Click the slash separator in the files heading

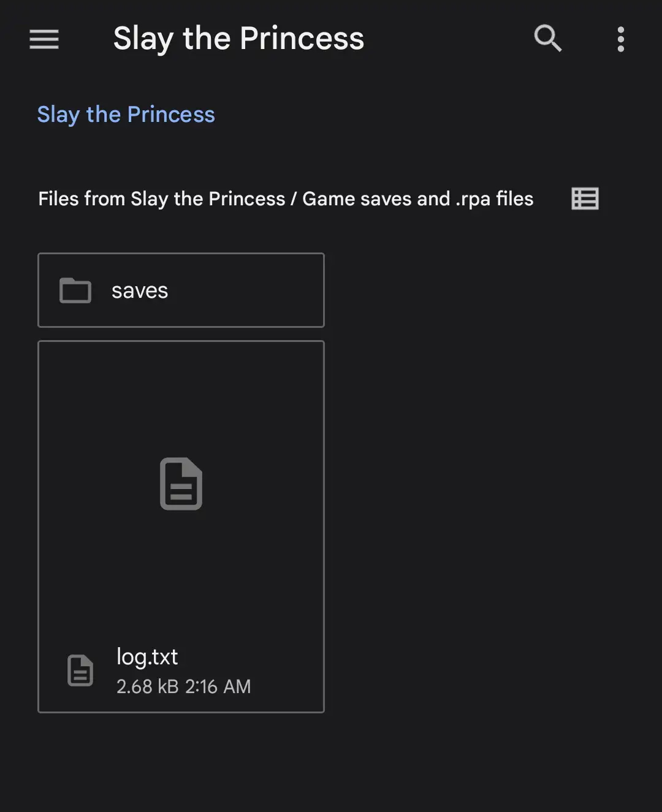coord(294,199)
